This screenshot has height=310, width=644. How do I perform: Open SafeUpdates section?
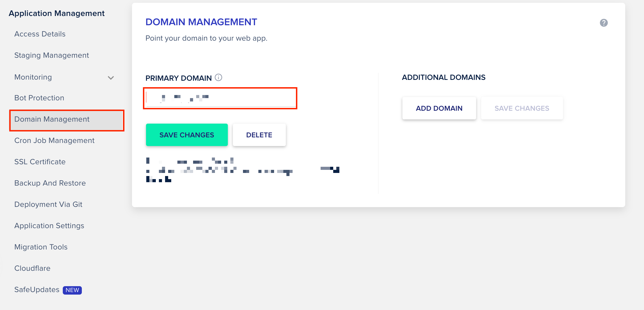(37, 290)
